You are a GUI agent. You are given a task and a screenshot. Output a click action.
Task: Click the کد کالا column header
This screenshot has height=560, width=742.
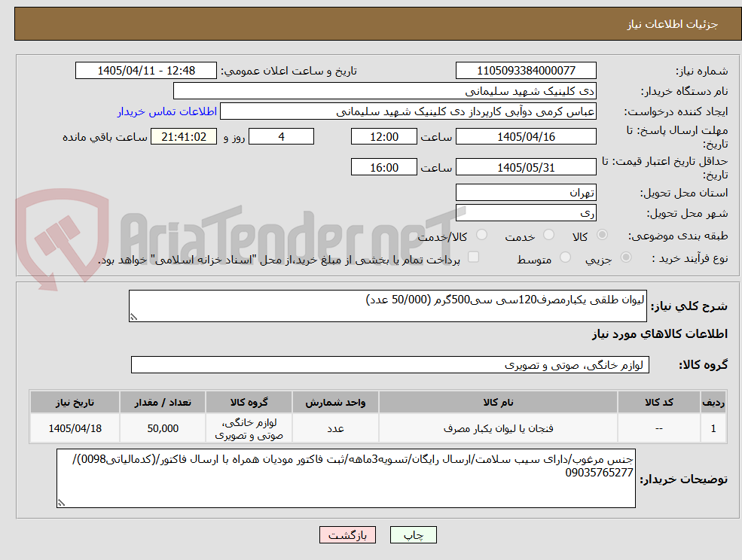(658, 402)
